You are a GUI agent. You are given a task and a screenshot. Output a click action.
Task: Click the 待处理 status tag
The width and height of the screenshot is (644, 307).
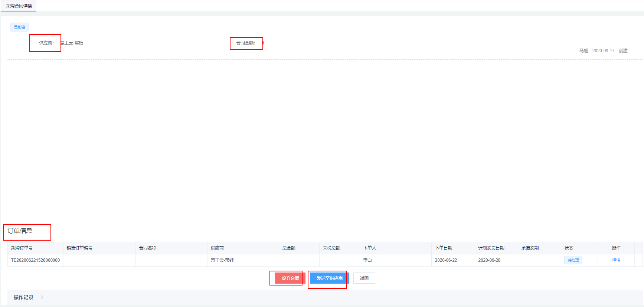pos(573,260)
